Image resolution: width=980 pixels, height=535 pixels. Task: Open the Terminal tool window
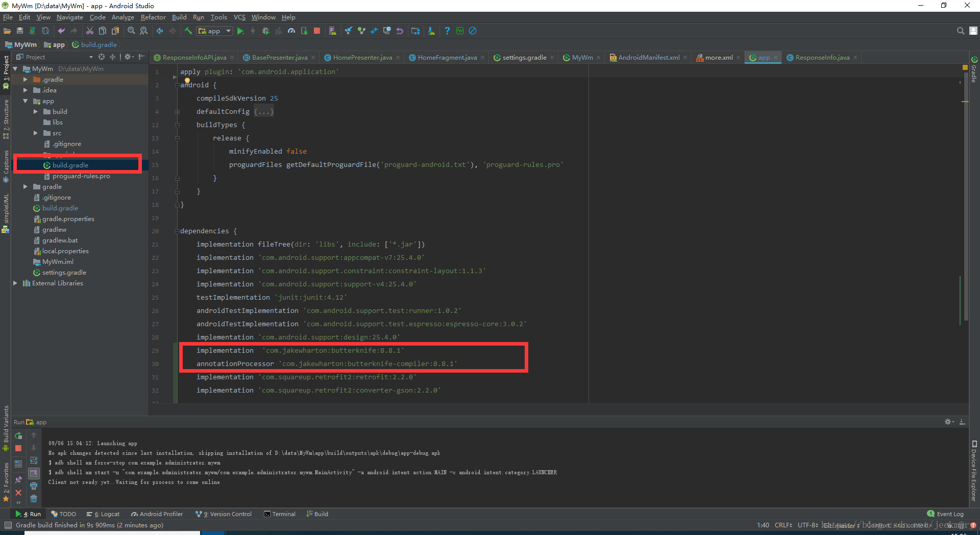point(280,514)
